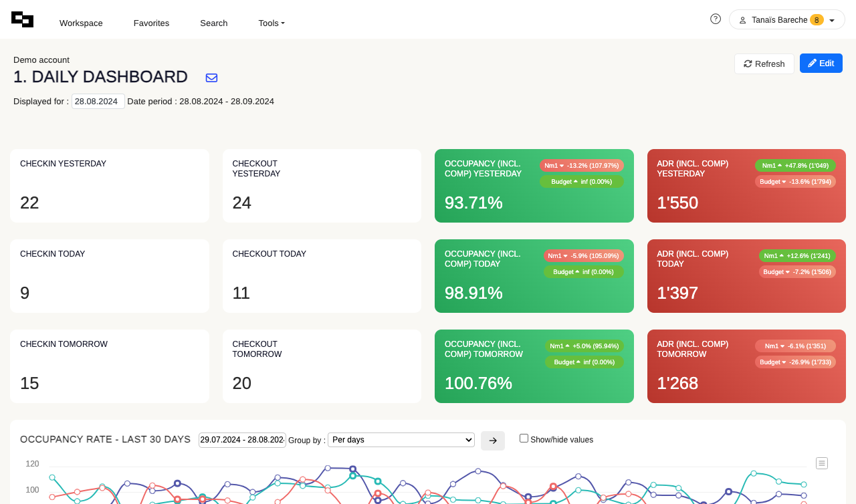Click the '1. DAILY DASHBOARD' title
Image resolution: width=856 pixels, height=504 pixels.
pyautogui.click(x=100, y=77)
